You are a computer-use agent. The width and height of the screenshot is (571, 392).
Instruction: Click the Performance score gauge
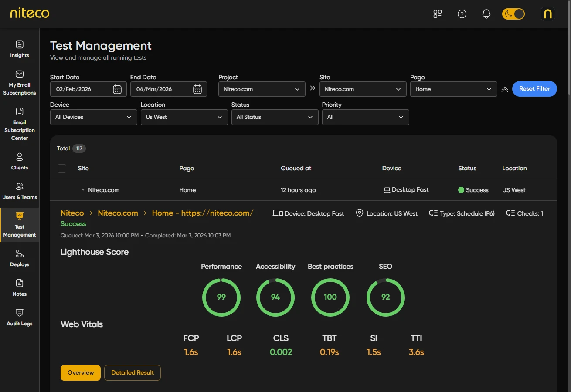pos(221,297)
